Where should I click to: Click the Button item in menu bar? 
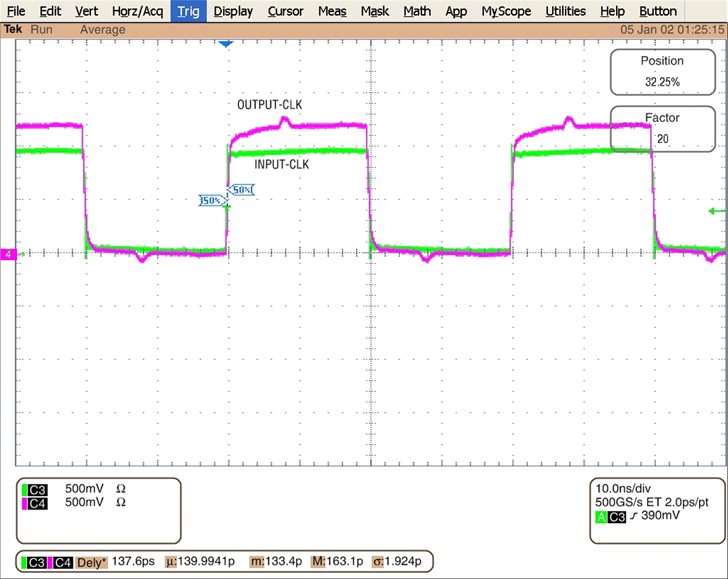(x=658, y=11)
